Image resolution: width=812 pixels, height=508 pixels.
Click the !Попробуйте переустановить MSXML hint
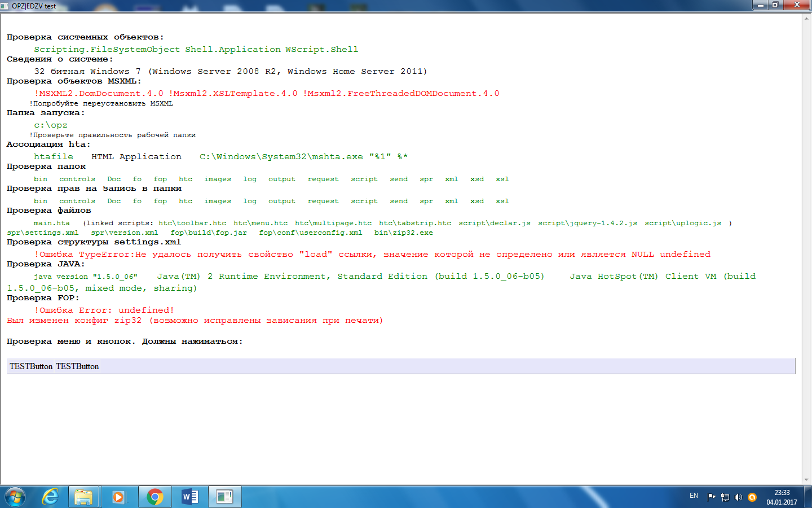[x=101, y=104]
